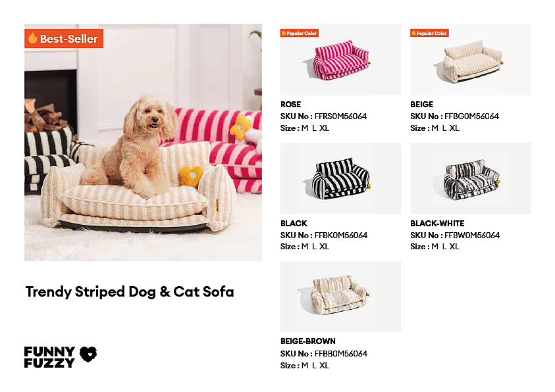Click the BEIGE-BROWN color name label
This screenshot has width=555, height=392.
click(307, 341)
